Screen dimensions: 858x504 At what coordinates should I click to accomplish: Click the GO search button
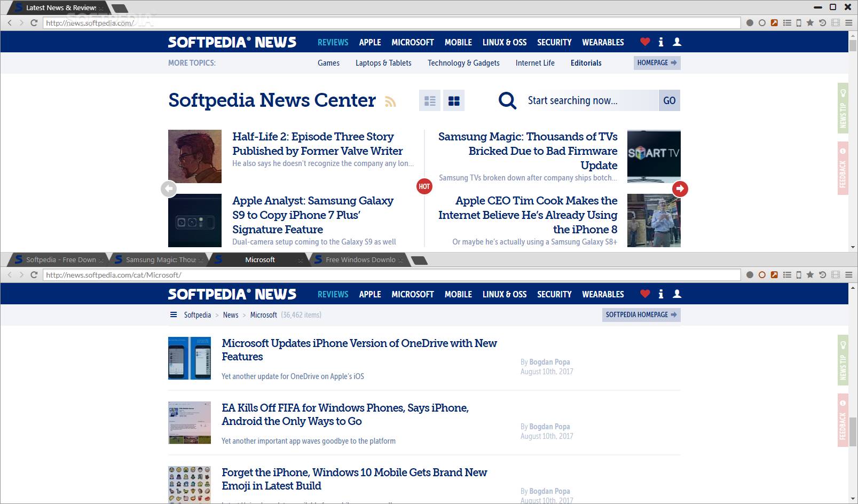click(669, 100)
